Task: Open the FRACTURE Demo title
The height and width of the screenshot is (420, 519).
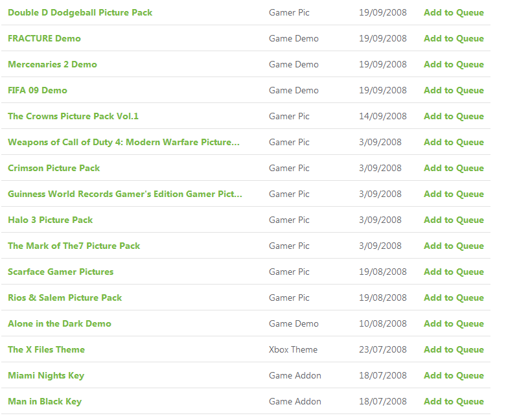Action: 44,38
